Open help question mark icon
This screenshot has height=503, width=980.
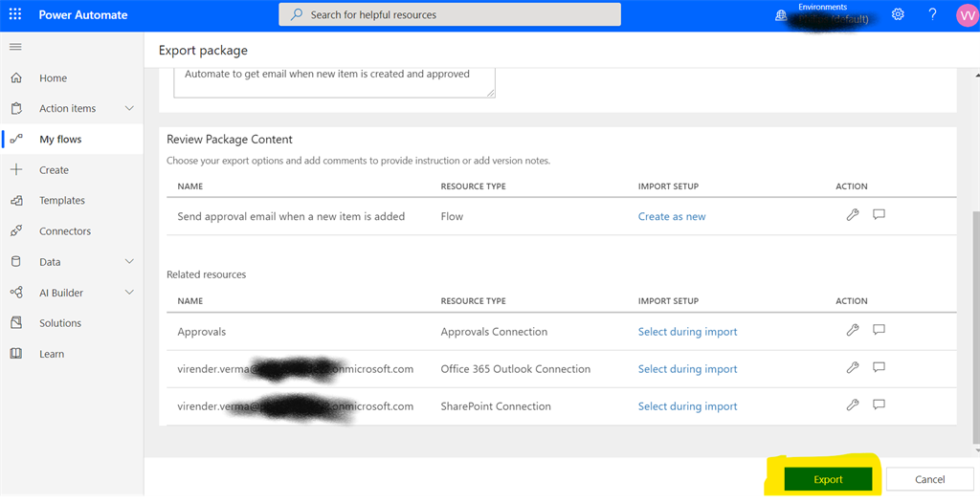tap(932, 14)
